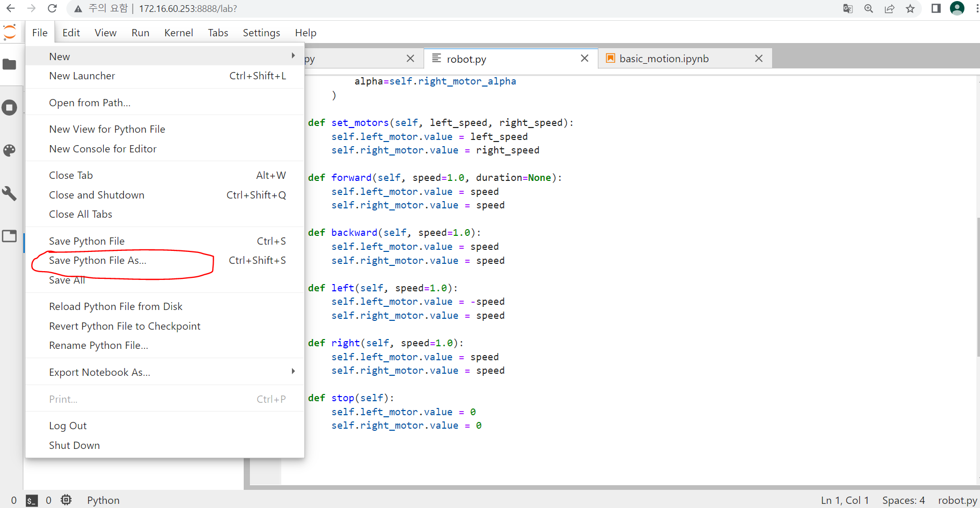The height and width of the screenshot is (508, 980).
Task: Toggle the bookmark star in the address bar
Action: click(911, 9)
